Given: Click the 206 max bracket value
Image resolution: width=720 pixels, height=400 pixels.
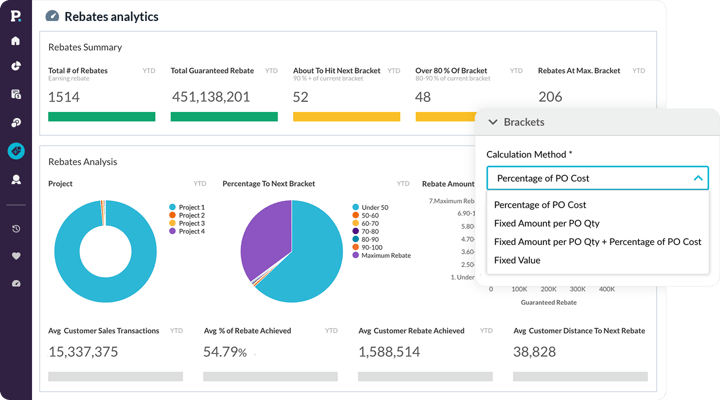Looking at the screenshot, I should click(550, 97).
